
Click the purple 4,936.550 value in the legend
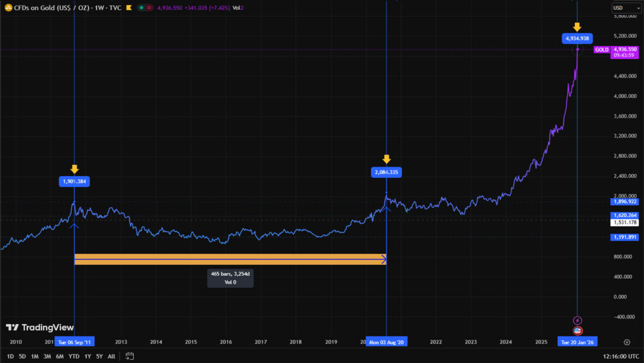(x=170, y=8)
